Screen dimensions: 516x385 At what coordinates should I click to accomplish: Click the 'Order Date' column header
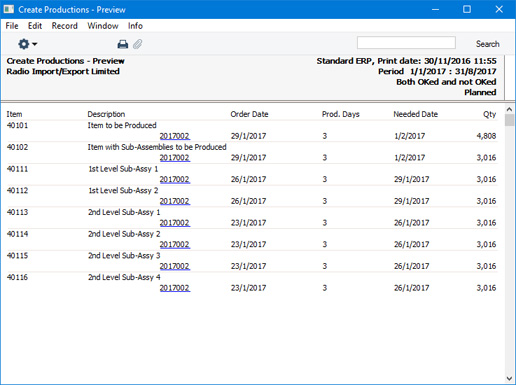click(x=249, y=114)
